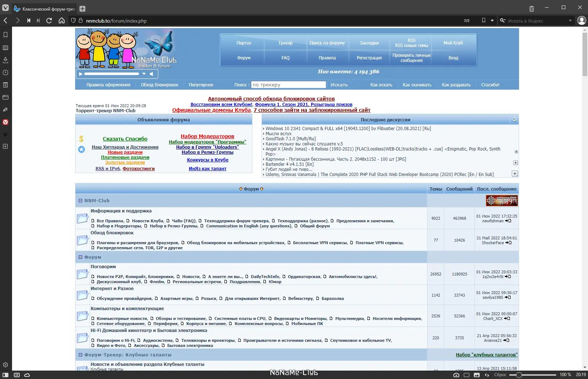Collapse the NNM-Club forum category

(x=81, y=201)
